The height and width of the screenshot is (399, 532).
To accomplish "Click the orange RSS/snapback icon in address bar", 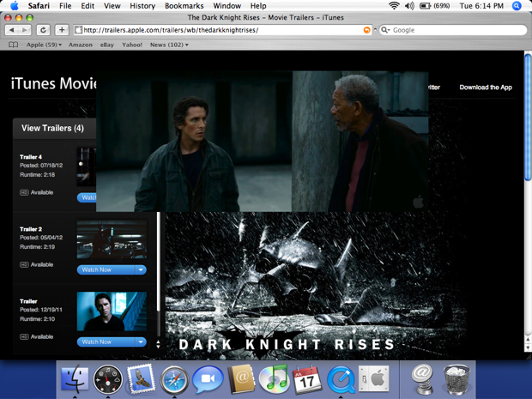I will [x=366, y=30].
